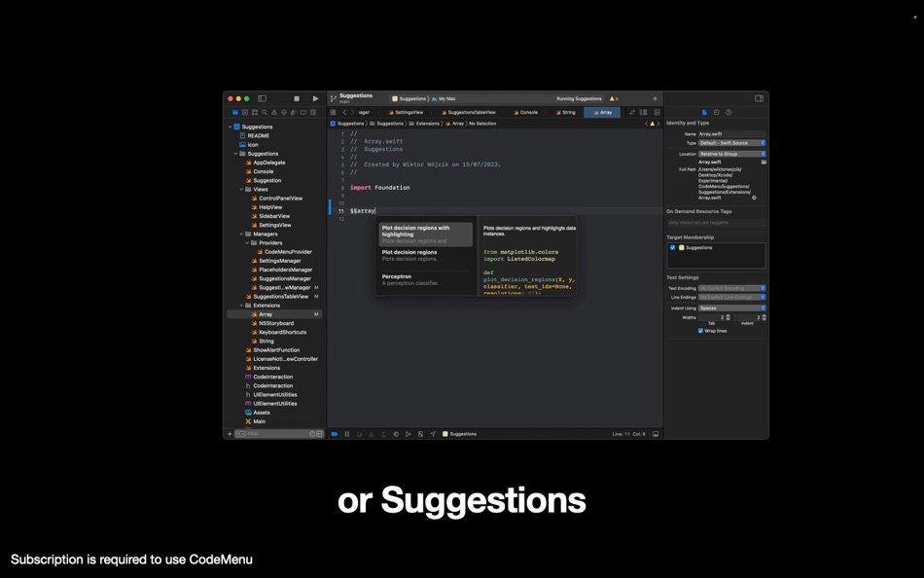Click Extensions in the jump bar breadcrumb

click(424, 124)
